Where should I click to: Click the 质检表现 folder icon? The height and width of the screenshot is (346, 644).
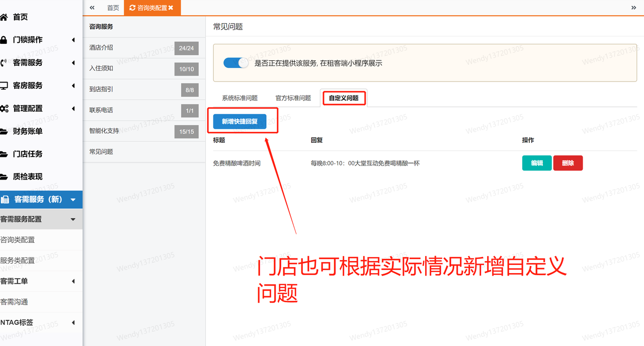point(7,176)
